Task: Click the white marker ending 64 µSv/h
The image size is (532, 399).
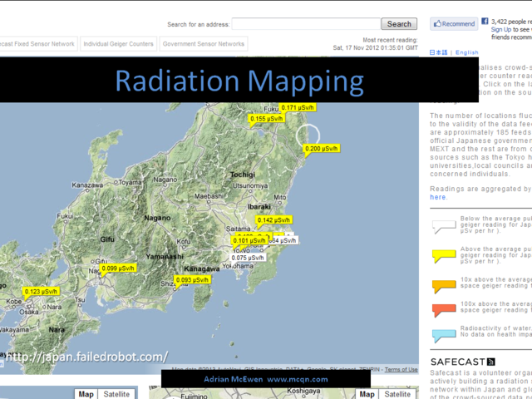Action: coord(283,240)
